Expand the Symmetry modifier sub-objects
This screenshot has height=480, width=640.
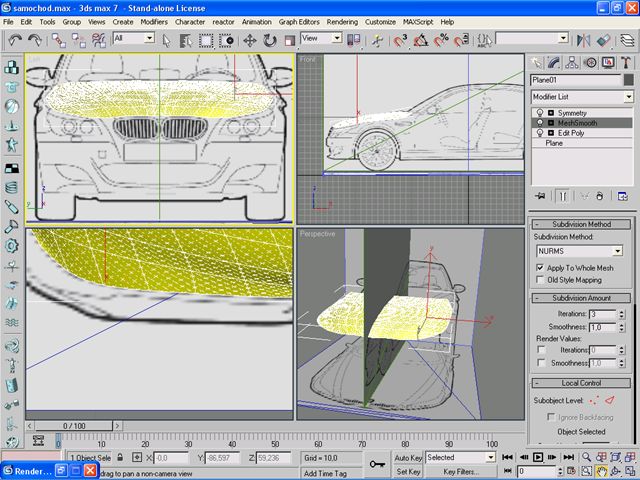coord(551,113)
